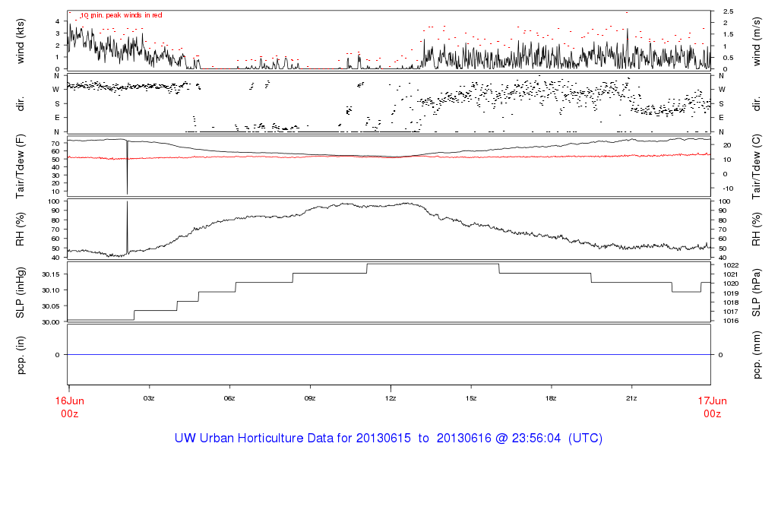Screen dimensions: 778x532
Task: Click the '1016' hPa tick value
Action: [731, 321]
